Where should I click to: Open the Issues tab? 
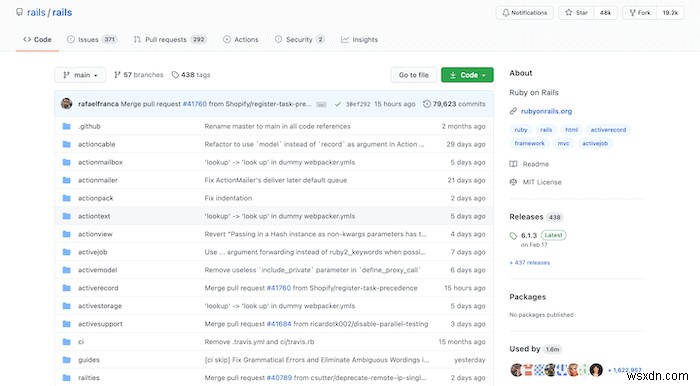(x=92, y=39)
